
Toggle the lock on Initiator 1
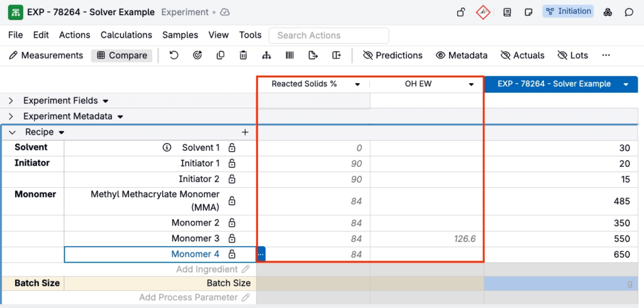[x=232, y=164]
